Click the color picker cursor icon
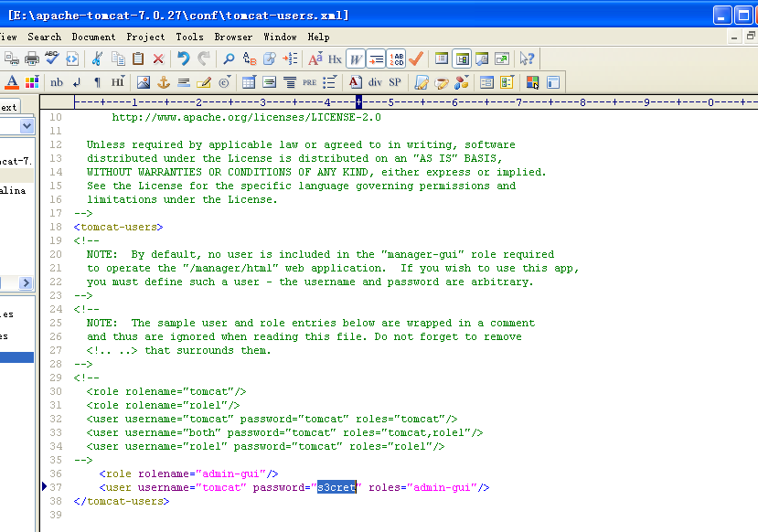Viewport: 758px width, 532px height. point(532,82)
